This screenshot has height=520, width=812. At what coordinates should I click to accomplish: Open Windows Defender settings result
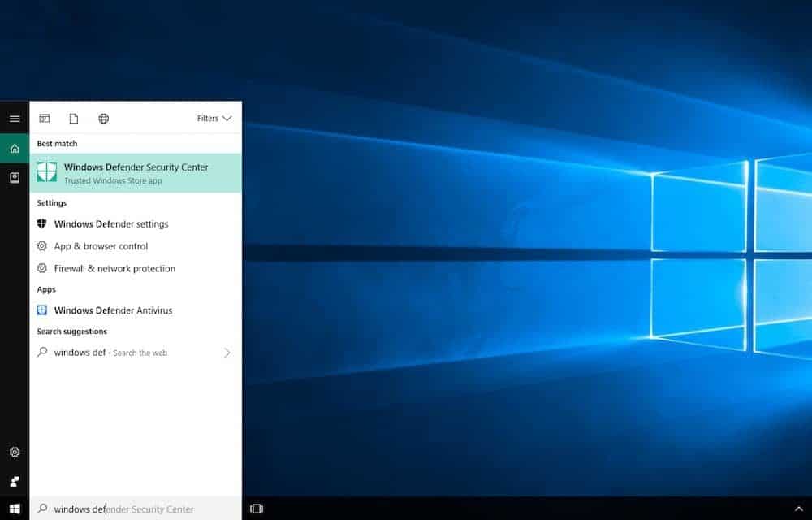[x=110, y=224]
